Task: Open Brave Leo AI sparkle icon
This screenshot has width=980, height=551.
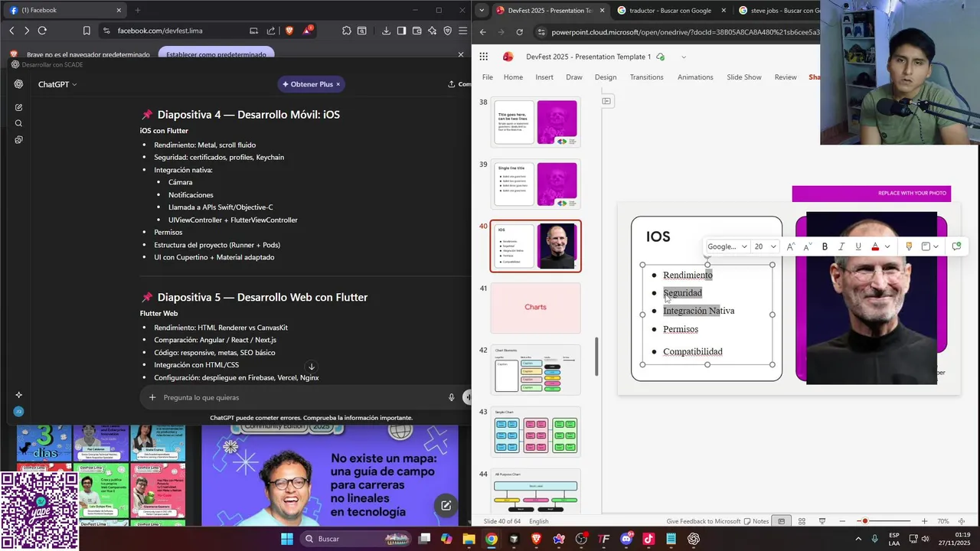Action: pos(432,31)
